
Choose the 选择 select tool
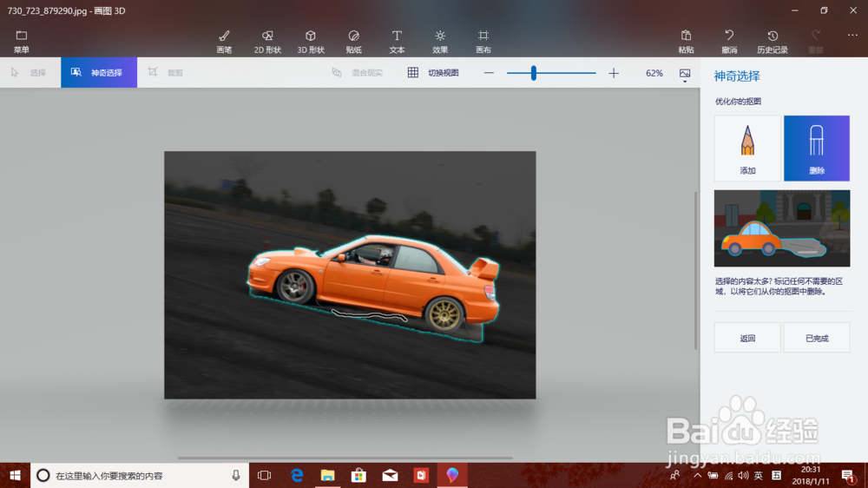30,73
